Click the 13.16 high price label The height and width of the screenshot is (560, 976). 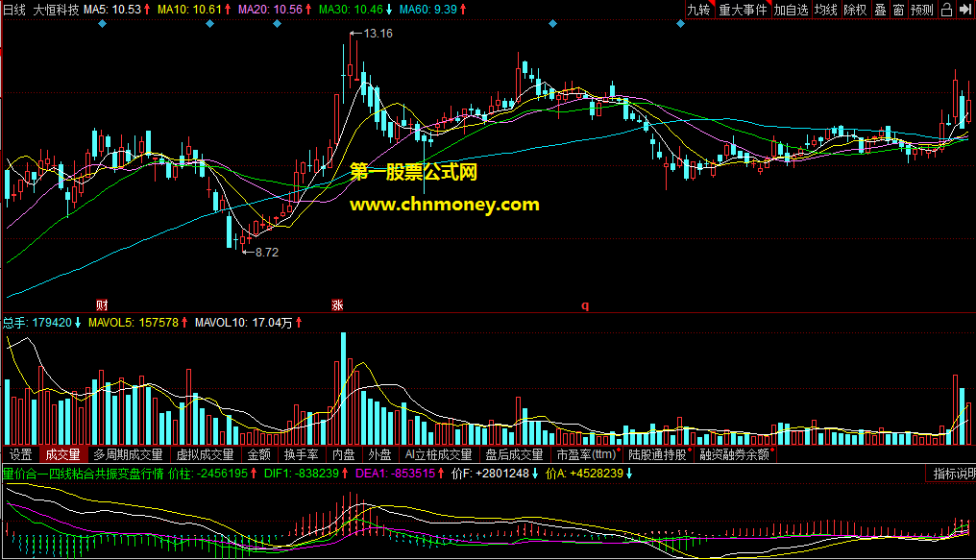click(378, 34)
